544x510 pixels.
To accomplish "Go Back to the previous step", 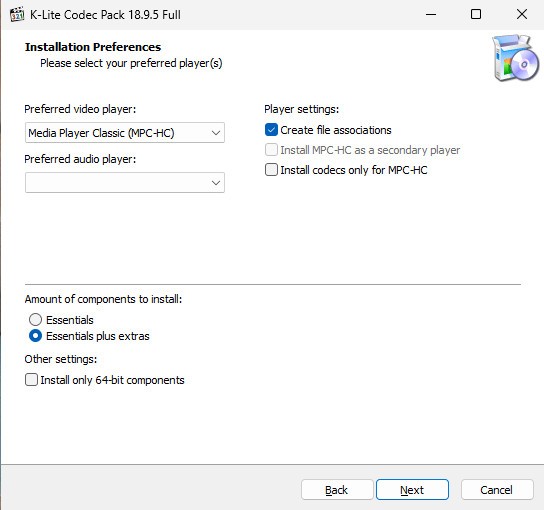I will (337, 490).
